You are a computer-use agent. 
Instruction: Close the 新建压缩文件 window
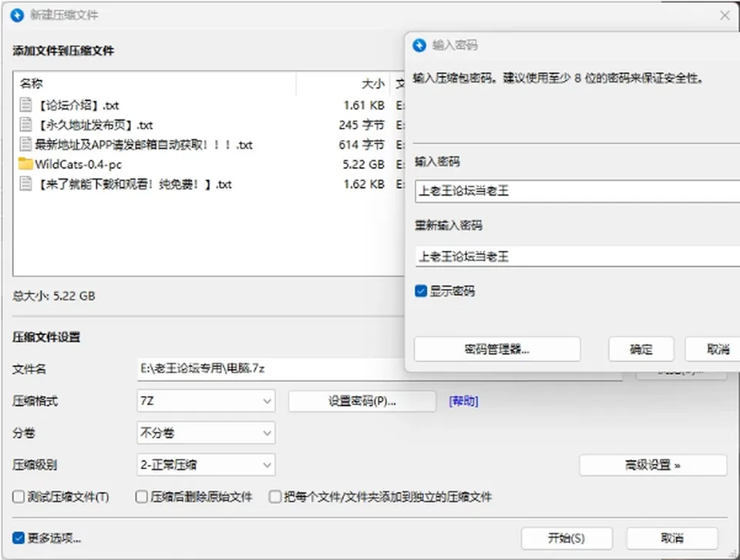[725, 15]
